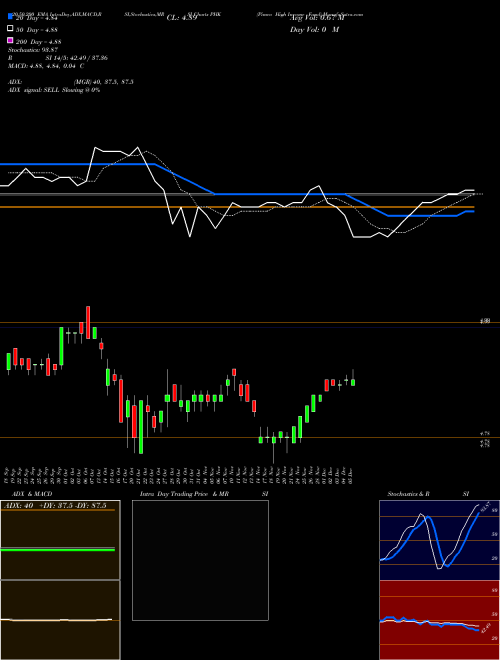The height and width of the screenshot is (660, 500).
Task: Click the ADX (MGR) 40 values line
Action: pyautogui.click(x=71, y=82)
